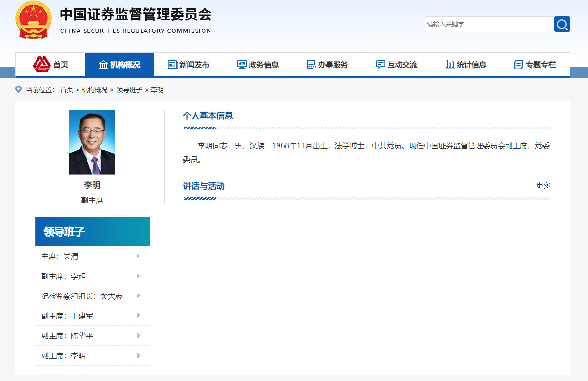588x381 pixels.
Task: Click the location pin icon in breadcrumb
Action: (x=19, y=89)
